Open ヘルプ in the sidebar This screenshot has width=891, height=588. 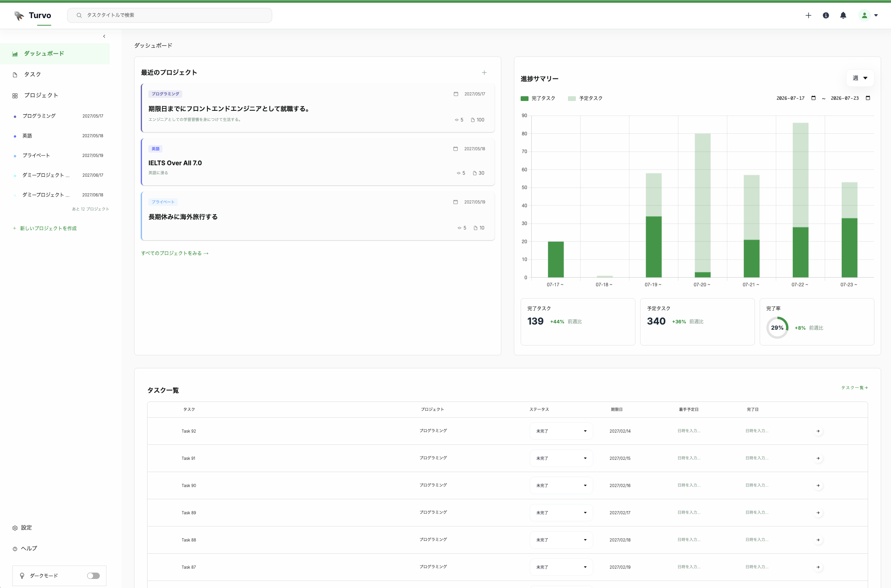click(x=29, y=549)
